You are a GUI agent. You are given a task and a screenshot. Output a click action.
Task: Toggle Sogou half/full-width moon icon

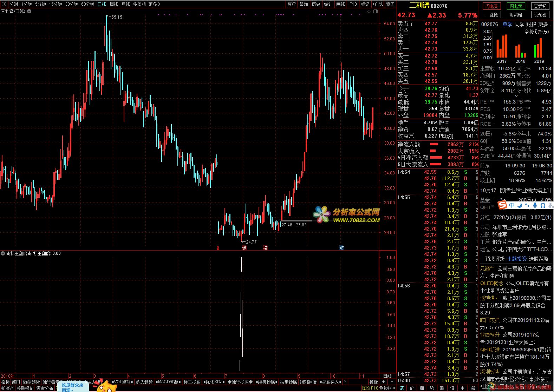pos(520,205)
